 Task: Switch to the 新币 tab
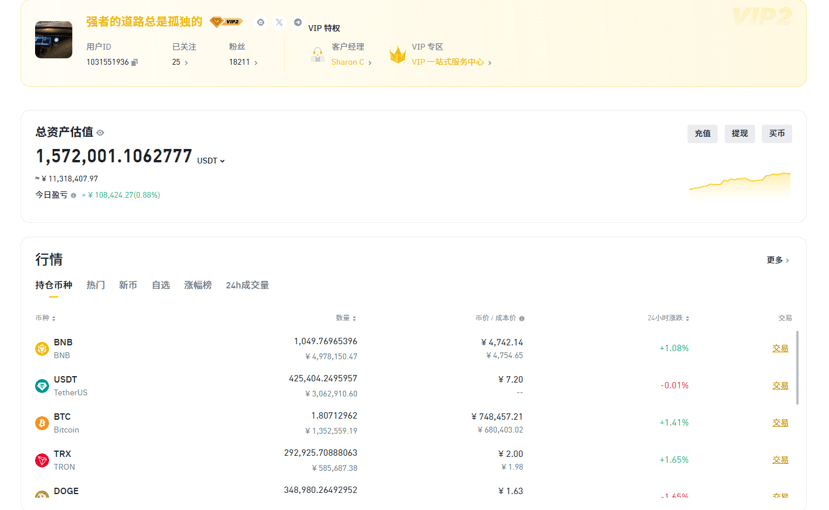[x=128, y=285]
